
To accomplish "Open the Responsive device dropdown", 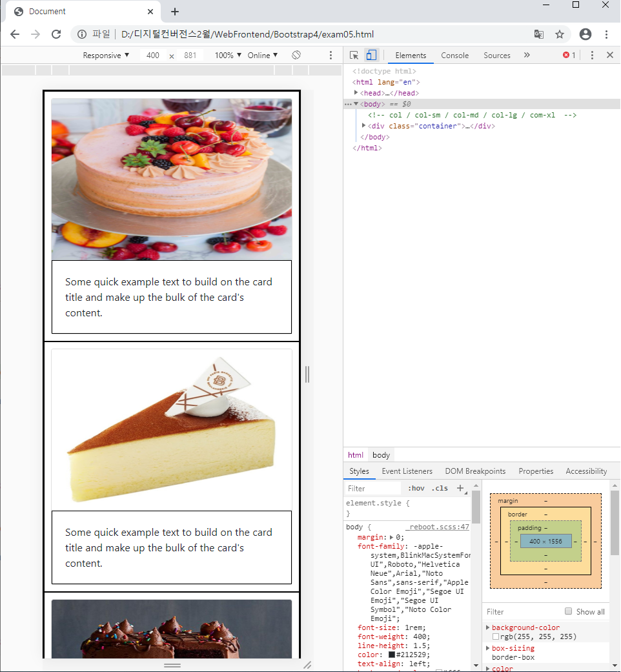I will (106, 56).
